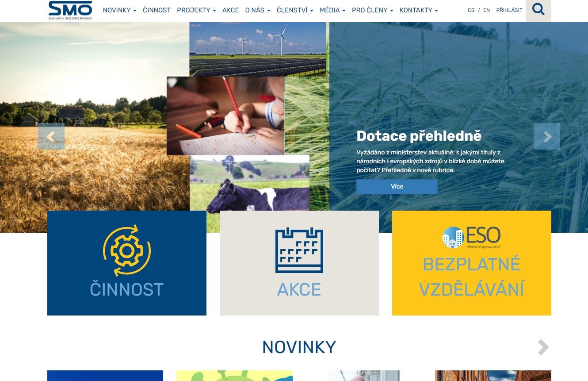Click the SMO logo in header
The width and height of the screenshot is (588, 381).
coord(70,10)
